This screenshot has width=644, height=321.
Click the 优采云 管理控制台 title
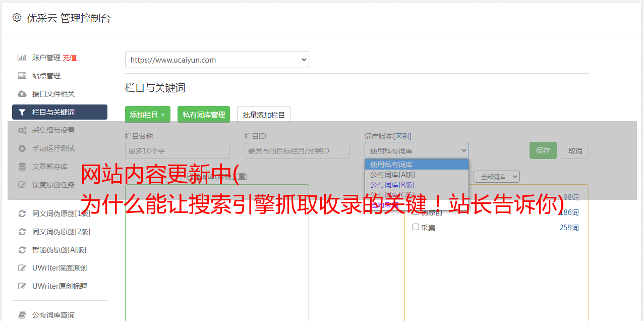click(69, 18)
